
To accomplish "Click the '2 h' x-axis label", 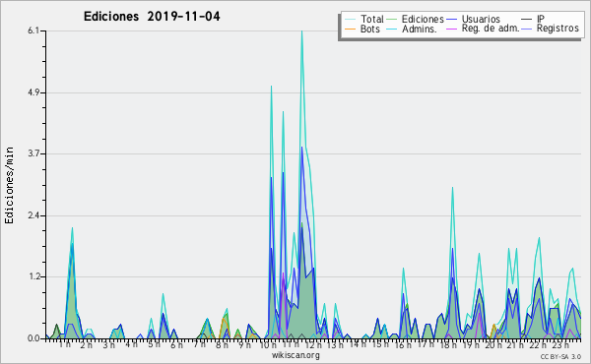I will click(87, 344).
